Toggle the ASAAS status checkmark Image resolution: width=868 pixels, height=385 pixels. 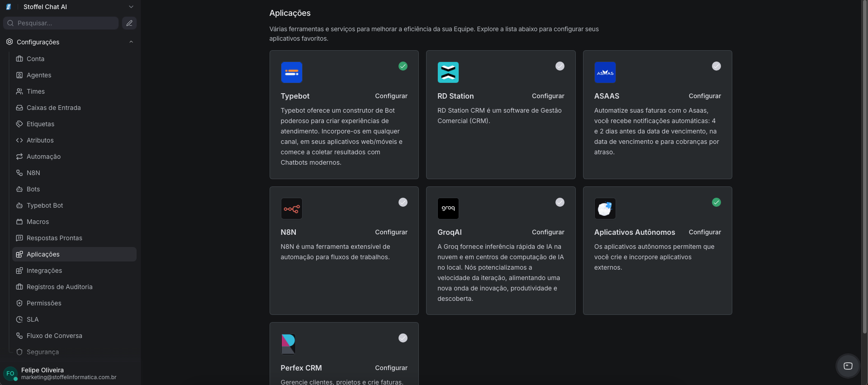(x=716, y=66)
